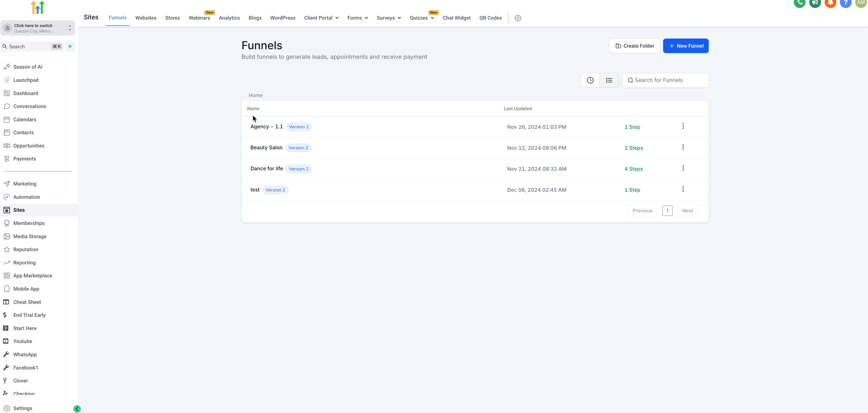The image size is (868, 413).
Task: Click the blue help question mark icon
Action: point(846,3)
